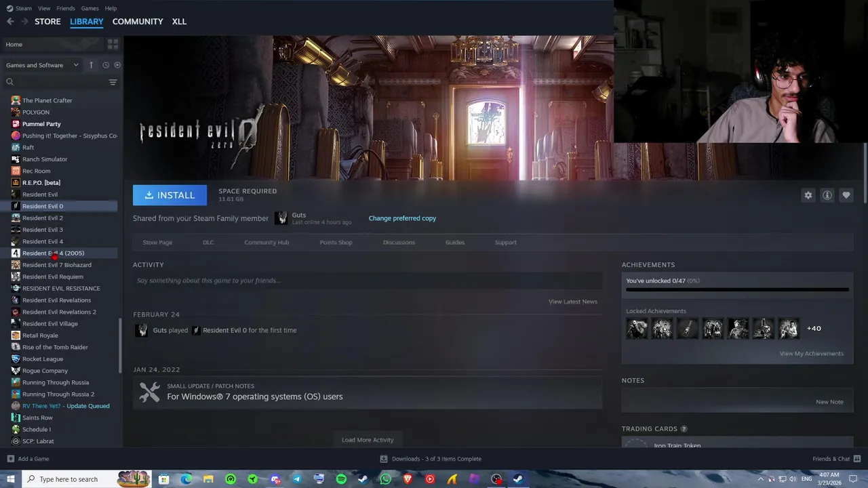Screen dimensions: 868x488
Task: Open the library advanced filters icon
Action: point(113,82)
